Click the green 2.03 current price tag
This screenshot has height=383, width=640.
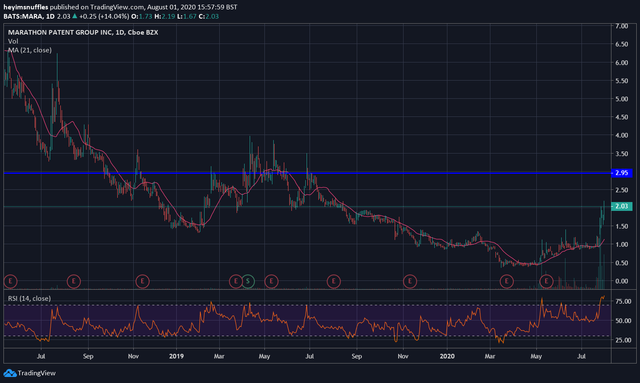(622, 206)
